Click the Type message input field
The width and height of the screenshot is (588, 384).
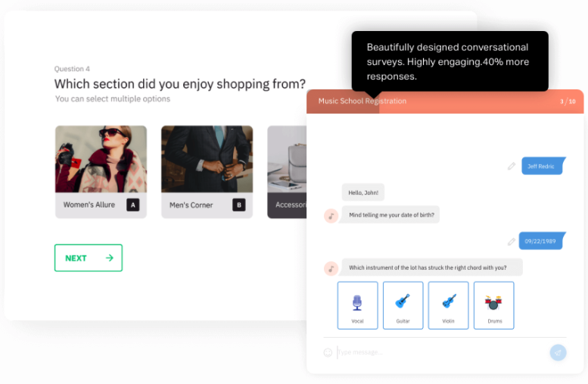[x=439, y=352]
